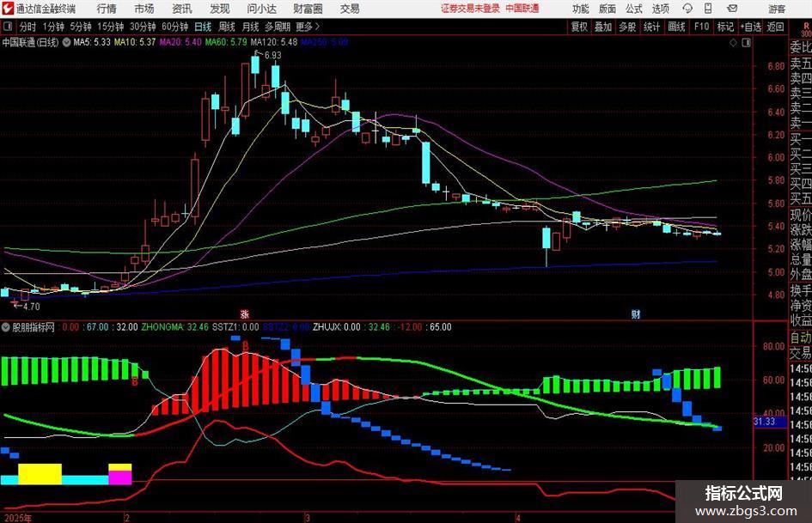
Task: Open the 资讯 menu
Action: [182, 9]
